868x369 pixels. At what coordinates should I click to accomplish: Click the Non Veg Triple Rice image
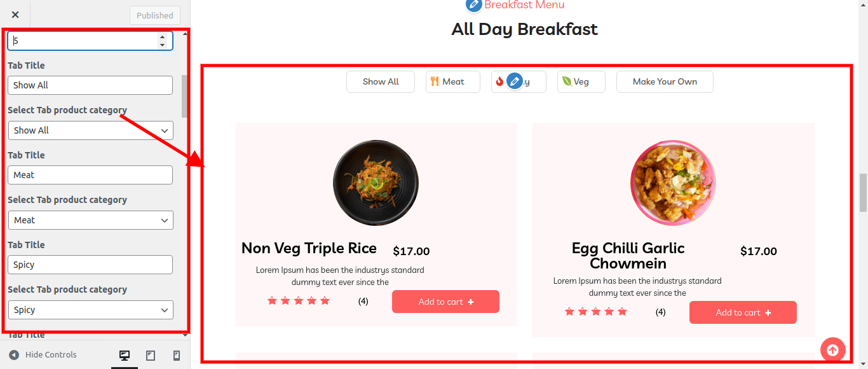(x=376, y=183)
